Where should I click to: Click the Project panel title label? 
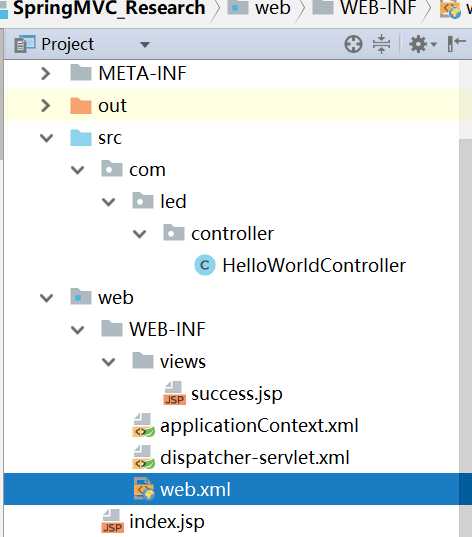68,45
